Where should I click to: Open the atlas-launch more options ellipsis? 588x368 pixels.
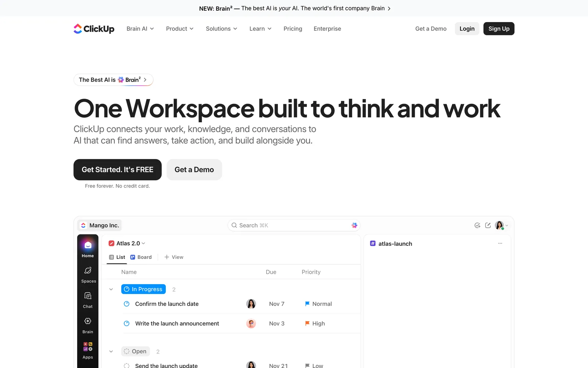coord(500,243)
